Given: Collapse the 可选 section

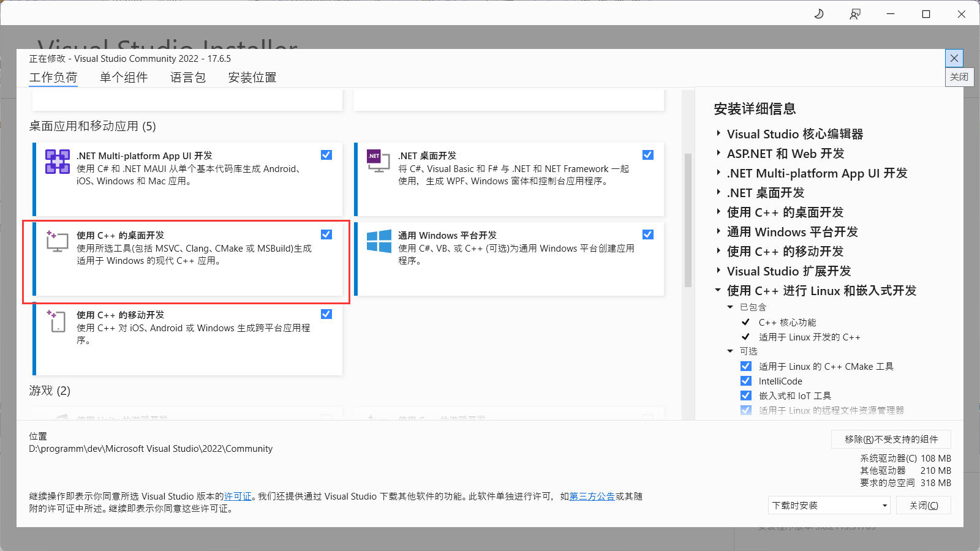Looking at the screenshot, I should tap(730, 351).
